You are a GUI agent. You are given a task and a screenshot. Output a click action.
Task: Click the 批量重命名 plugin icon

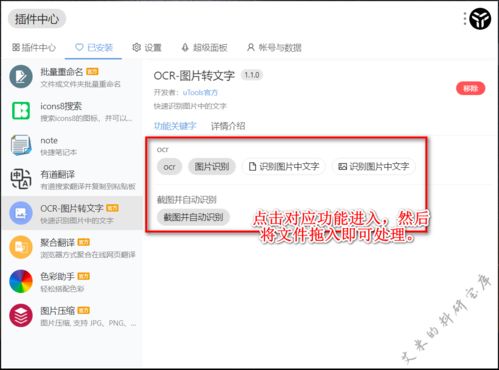pyautogui.click(x=21, y=77)
